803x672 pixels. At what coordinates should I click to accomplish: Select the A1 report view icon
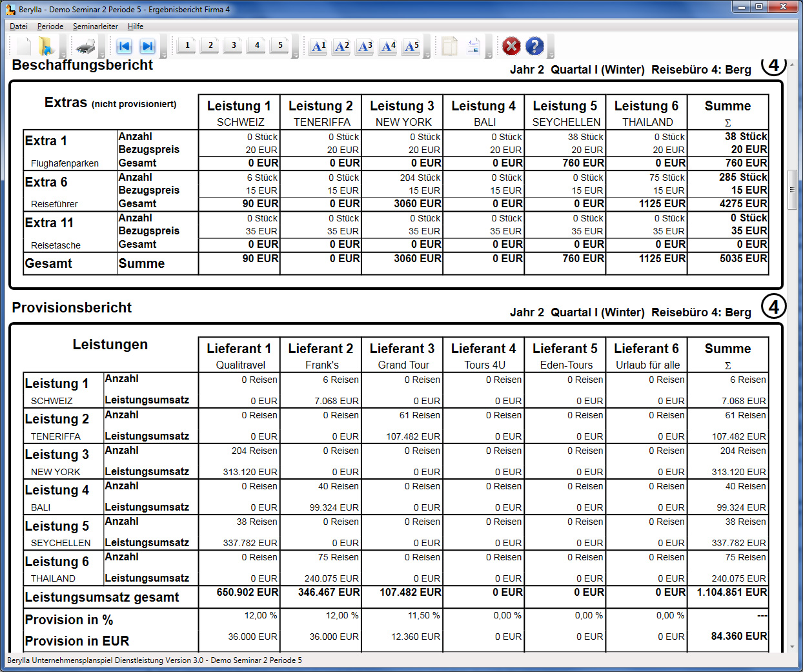pos(318,46)
